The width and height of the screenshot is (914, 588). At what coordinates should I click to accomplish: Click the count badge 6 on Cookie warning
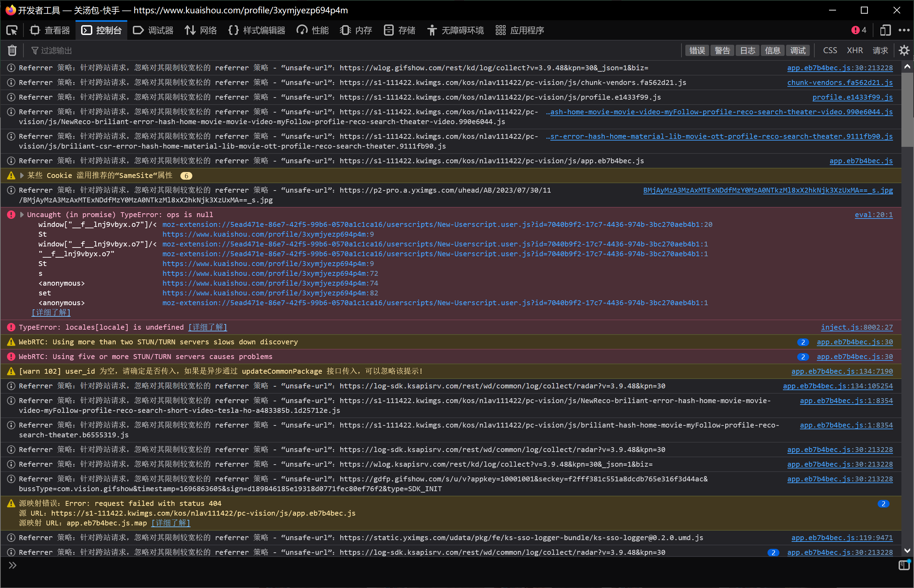pyautogui.click(x=186, y=175)
